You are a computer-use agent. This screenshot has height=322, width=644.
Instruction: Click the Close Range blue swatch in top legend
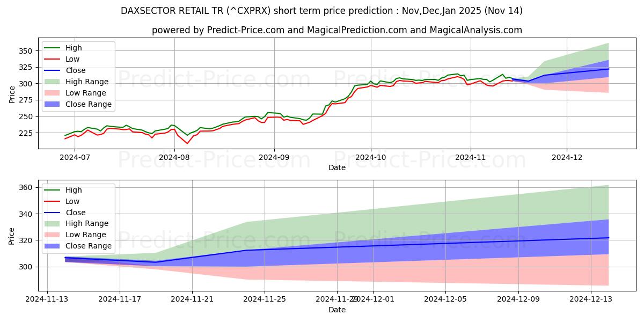pyautogui.click(x=53, y=104)
